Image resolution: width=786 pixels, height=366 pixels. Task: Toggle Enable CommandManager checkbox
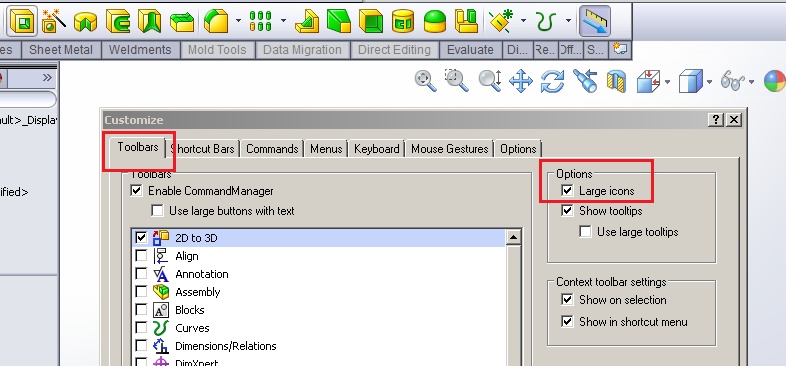click(136, 191)
